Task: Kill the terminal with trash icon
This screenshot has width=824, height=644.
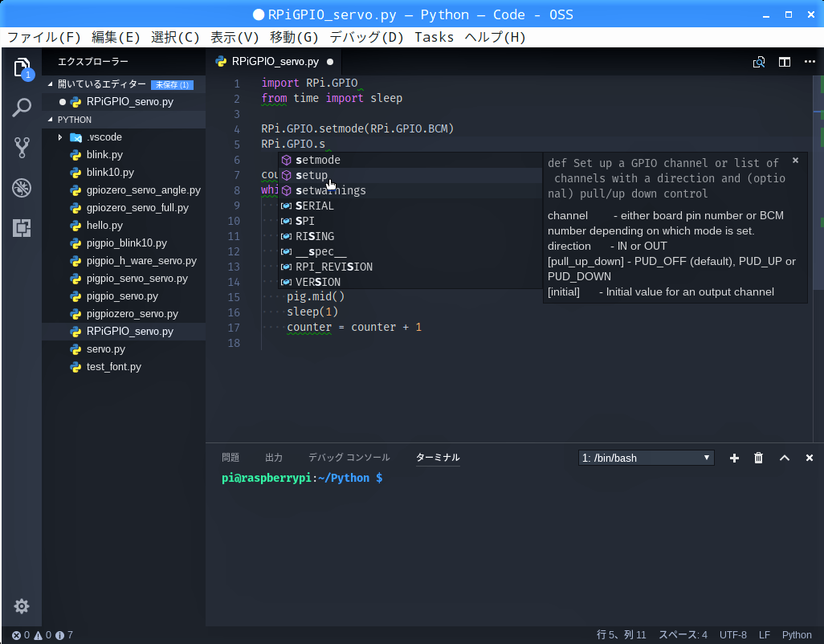Action: point(758,458)
